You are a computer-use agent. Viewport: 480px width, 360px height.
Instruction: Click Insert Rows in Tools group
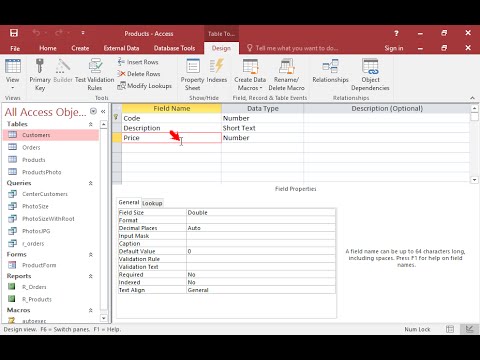[x=138, y=62]
